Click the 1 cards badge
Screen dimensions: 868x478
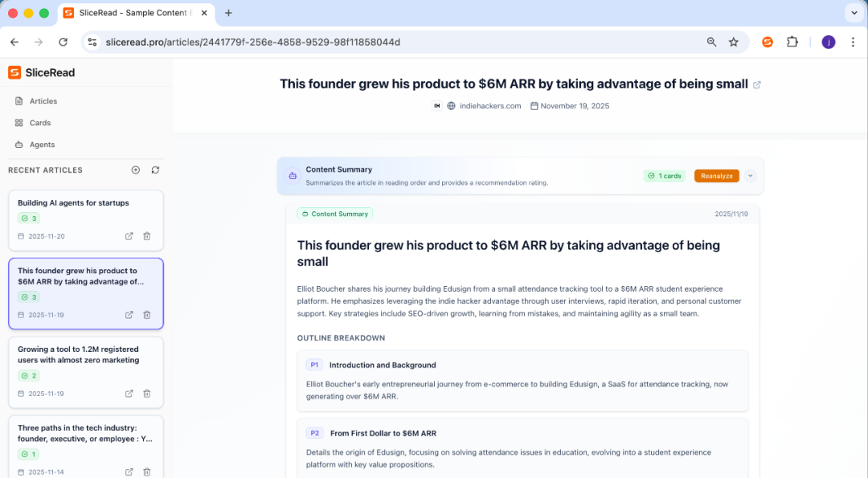pos(664,176)
